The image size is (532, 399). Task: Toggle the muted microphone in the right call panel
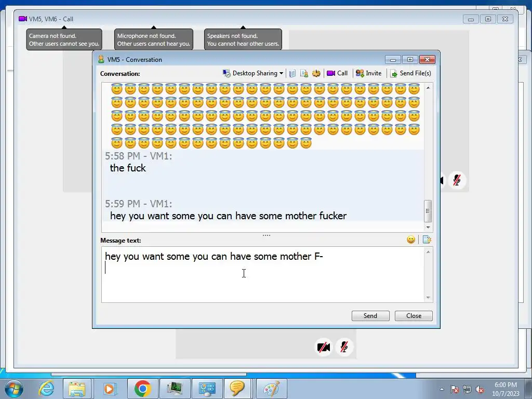pos(457,180)
